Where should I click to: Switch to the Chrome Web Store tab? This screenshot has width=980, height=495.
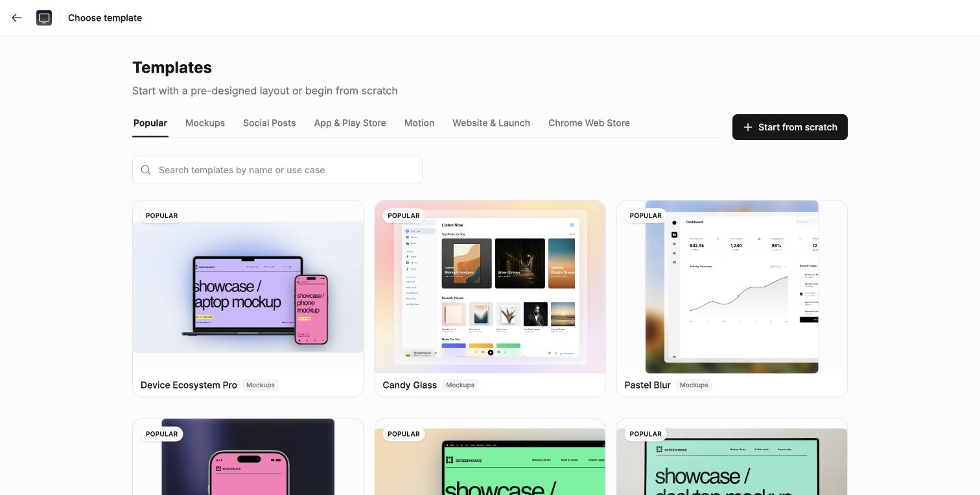tap(589, 123)
